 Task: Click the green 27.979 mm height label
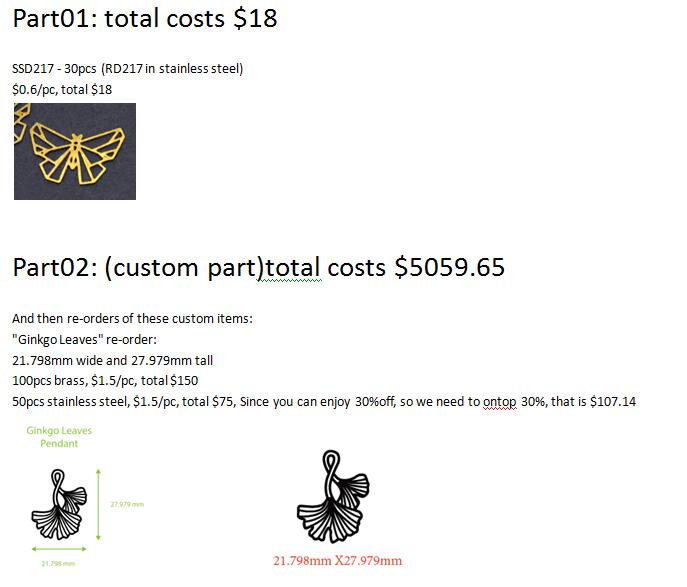pyautogui.click(x=126, y=504)
